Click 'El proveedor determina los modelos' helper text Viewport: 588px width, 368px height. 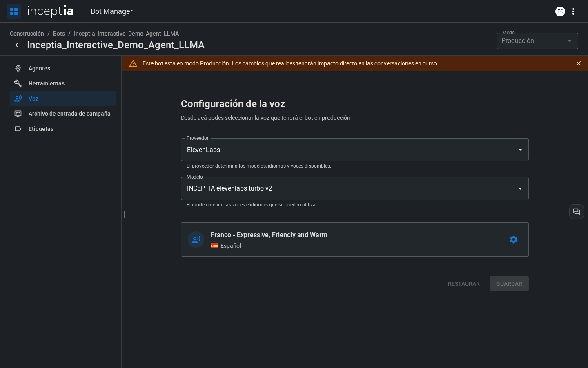259,166
